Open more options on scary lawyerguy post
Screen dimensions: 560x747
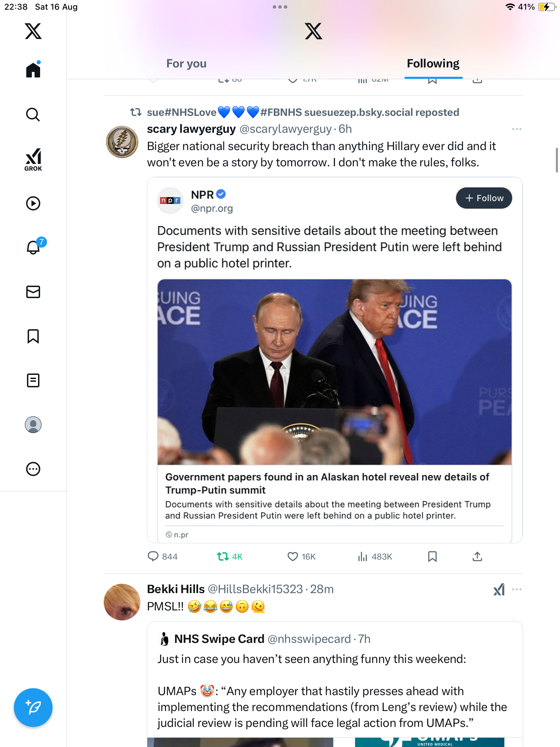pos(516,129)
